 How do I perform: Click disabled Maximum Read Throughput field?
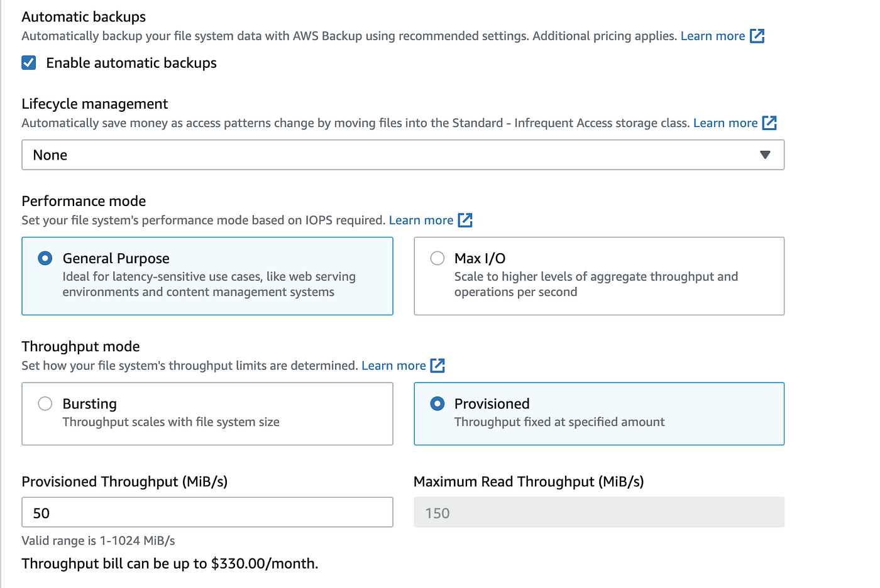598,513
